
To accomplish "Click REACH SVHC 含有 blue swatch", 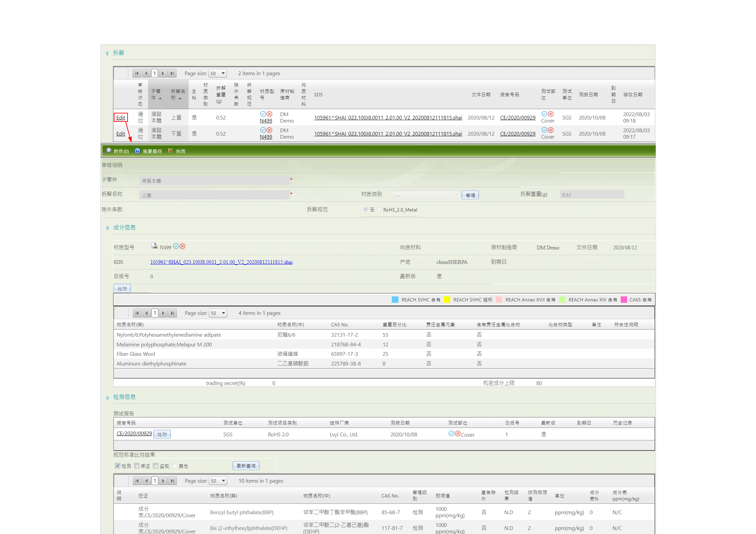I will tap(395, 300).
